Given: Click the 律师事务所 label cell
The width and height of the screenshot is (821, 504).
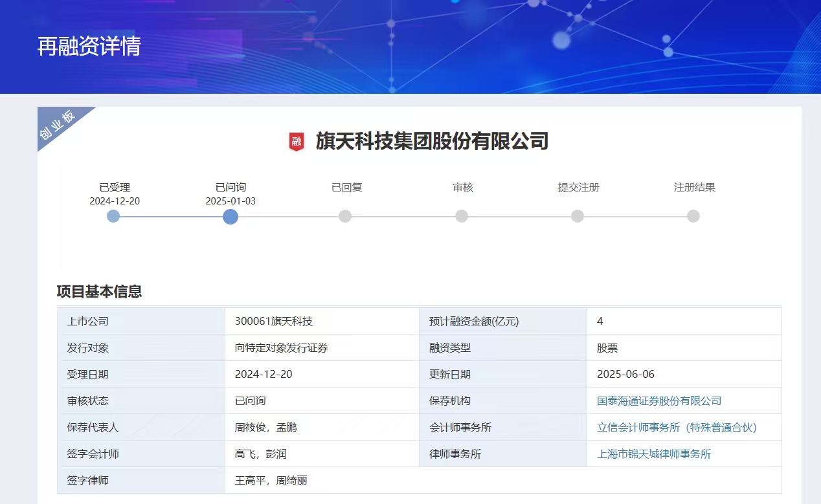Looking at the screenshot, I should [503, 454].
